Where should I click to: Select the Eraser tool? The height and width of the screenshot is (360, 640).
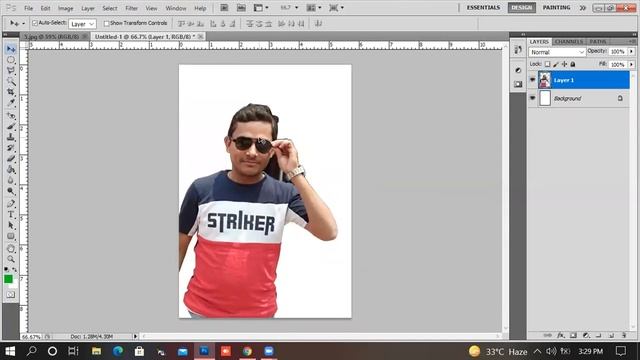click(11, 158)
